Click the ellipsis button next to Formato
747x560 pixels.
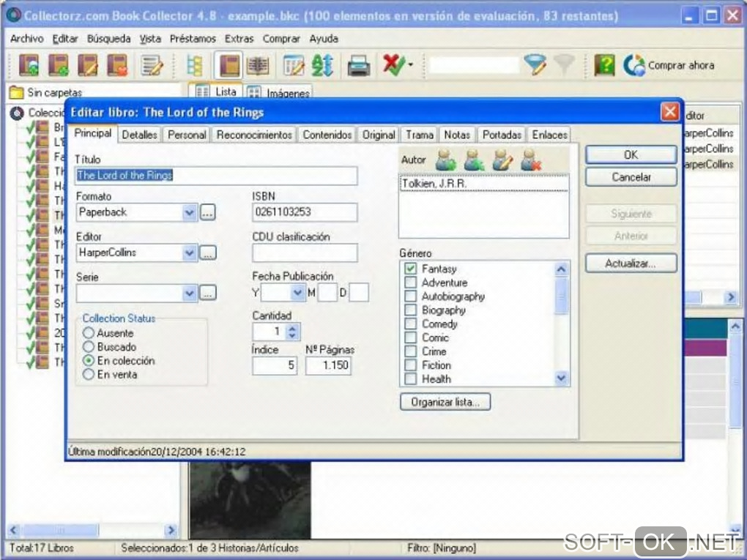click(207, 212)
